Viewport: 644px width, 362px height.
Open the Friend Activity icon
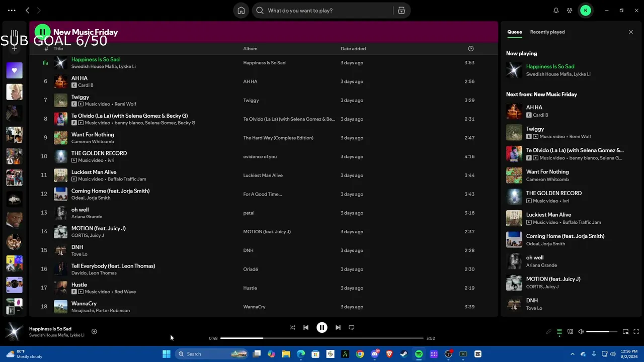[570, 11]
